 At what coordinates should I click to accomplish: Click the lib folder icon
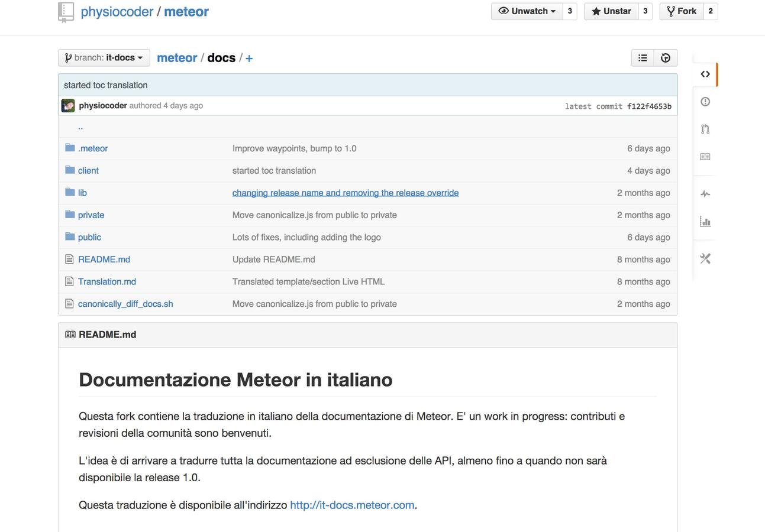point(70,192)
